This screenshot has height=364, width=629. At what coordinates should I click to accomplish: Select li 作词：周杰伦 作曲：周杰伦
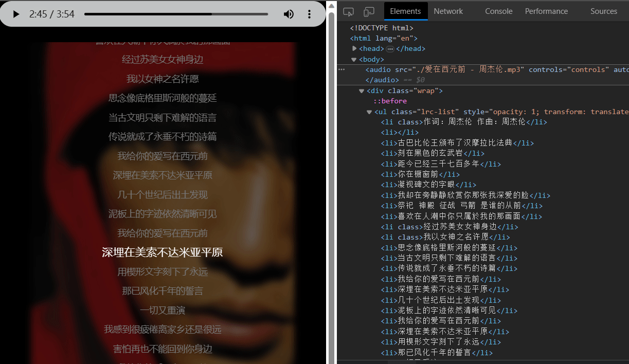click(463, 122)
